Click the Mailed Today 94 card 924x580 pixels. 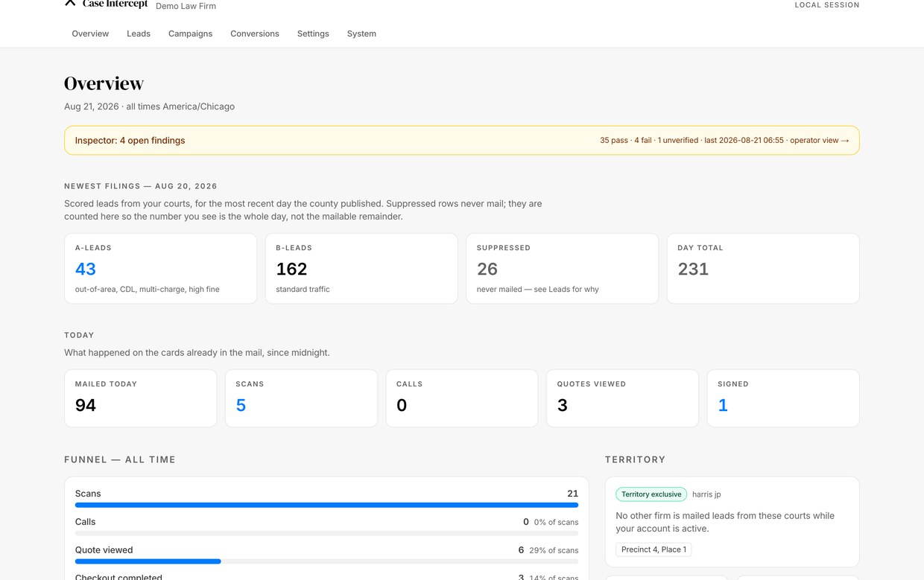click(x=140, y=398)
